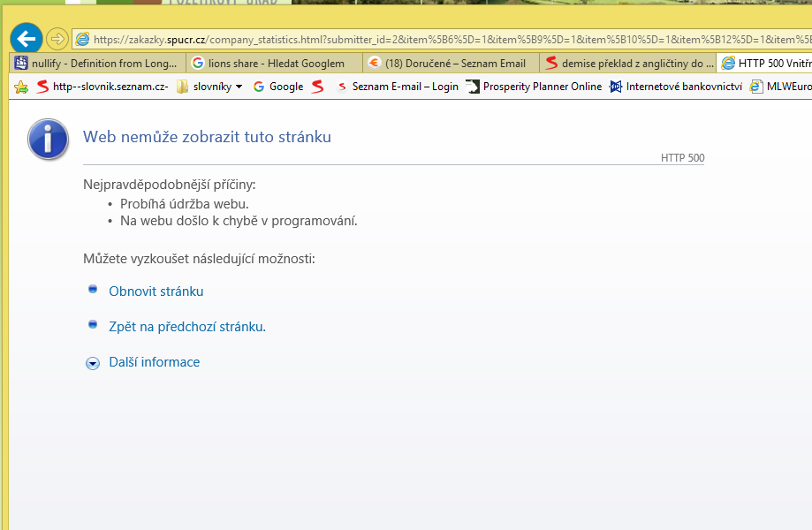Click the Obnovit stránku link
The image size is (812, 530).
[156, 291]
